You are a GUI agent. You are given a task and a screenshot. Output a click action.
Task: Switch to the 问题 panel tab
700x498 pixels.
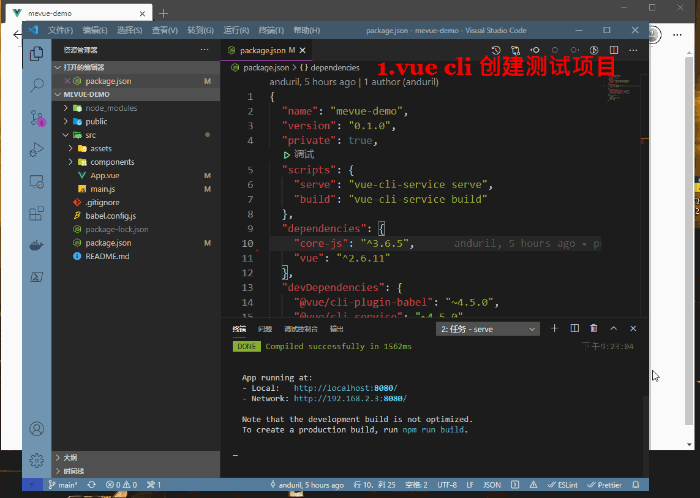[x=265, y=329]
